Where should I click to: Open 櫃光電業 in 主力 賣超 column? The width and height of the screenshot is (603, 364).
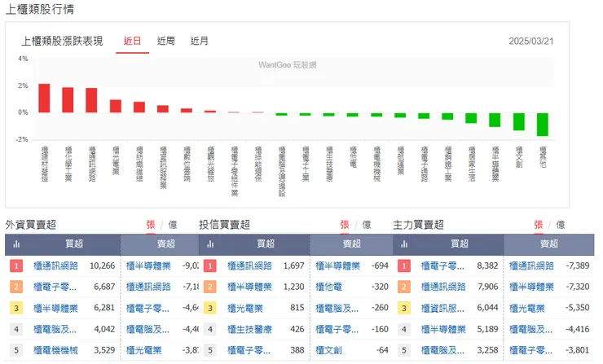coord(527,308)
